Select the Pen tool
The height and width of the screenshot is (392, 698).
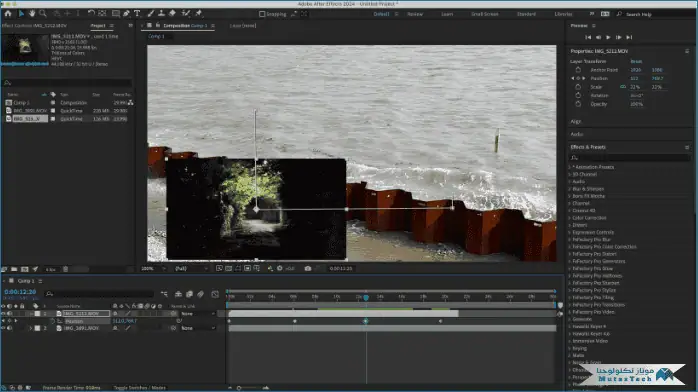(x=127, y=14)
